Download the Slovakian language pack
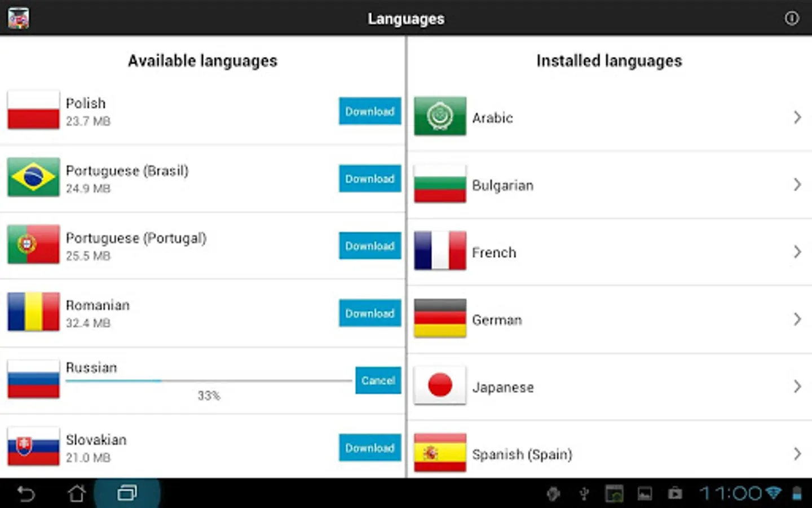812x508 pixels. click(x=370, y=448)
